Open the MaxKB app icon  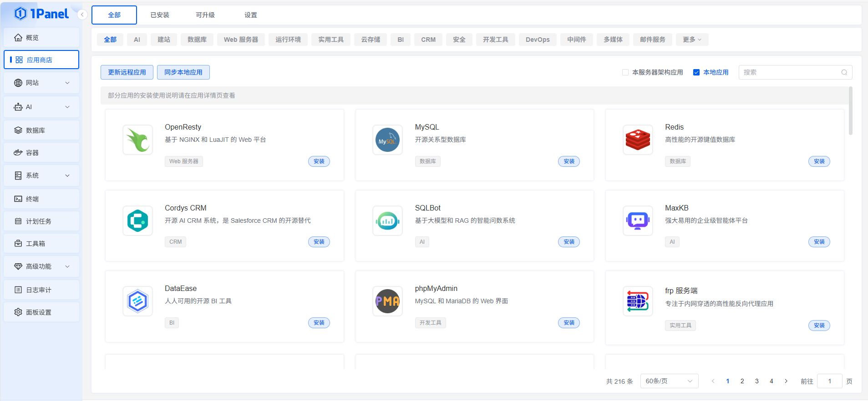pos(638,221)
